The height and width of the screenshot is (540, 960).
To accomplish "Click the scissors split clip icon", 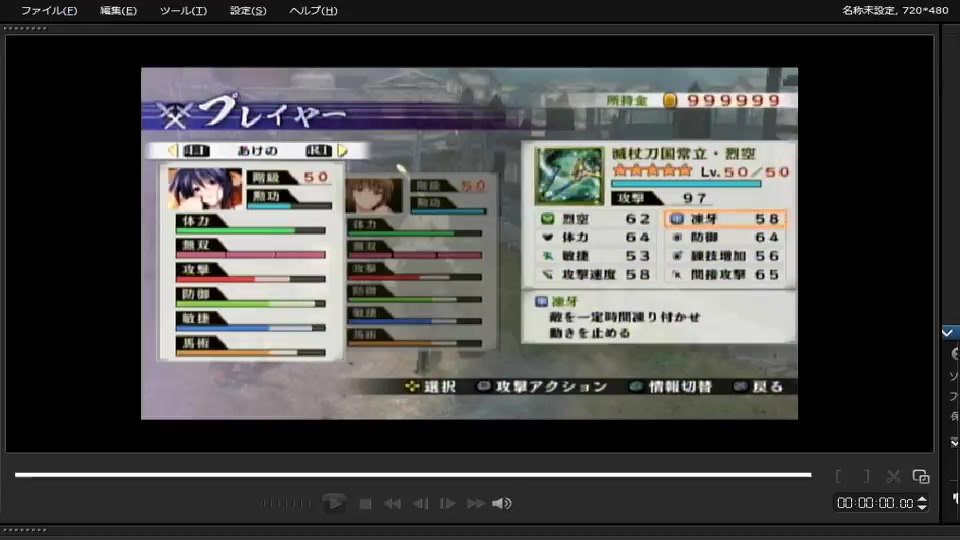I will point(893,476).
